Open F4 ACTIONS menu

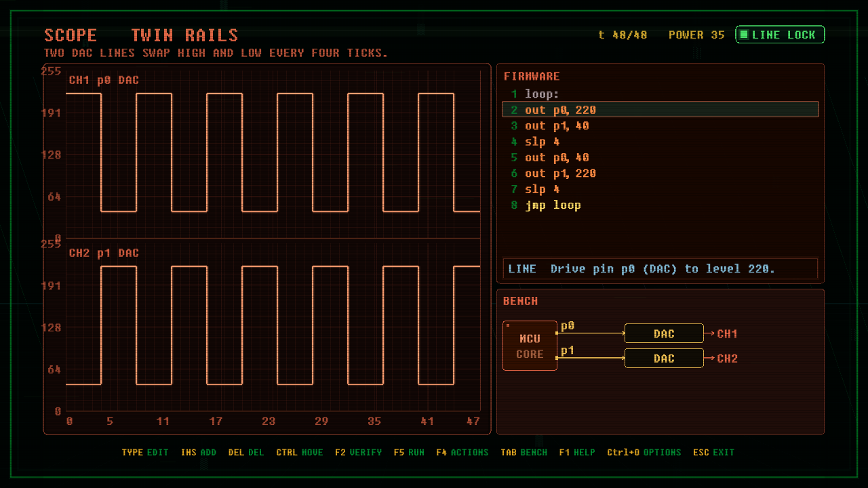(462, 452)
